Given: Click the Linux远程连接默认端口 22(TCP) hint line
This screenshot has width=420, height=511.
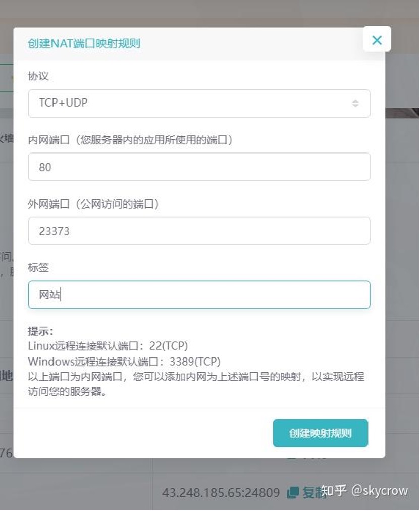Looking at the screenshot, I should [x=108, y=346].
